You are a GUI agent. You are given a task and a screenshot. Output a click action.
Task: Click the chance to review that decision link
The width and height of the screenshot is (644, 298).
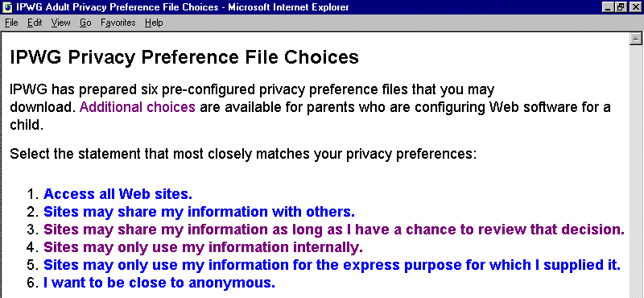334,230
